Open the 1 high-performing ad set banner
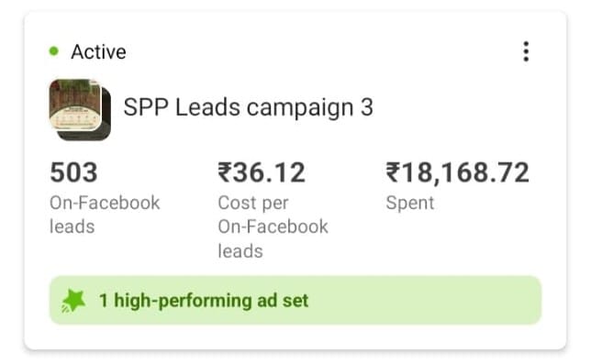Image resolution: width=591 pixels, height=364 pixels. 295,300
